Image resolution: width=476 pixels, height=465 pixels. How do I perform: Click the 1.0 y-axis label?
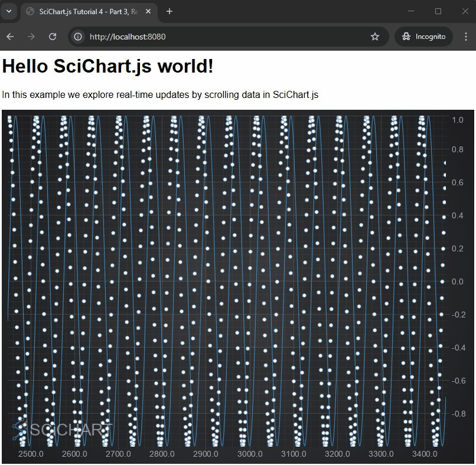(x=441, y=120)
